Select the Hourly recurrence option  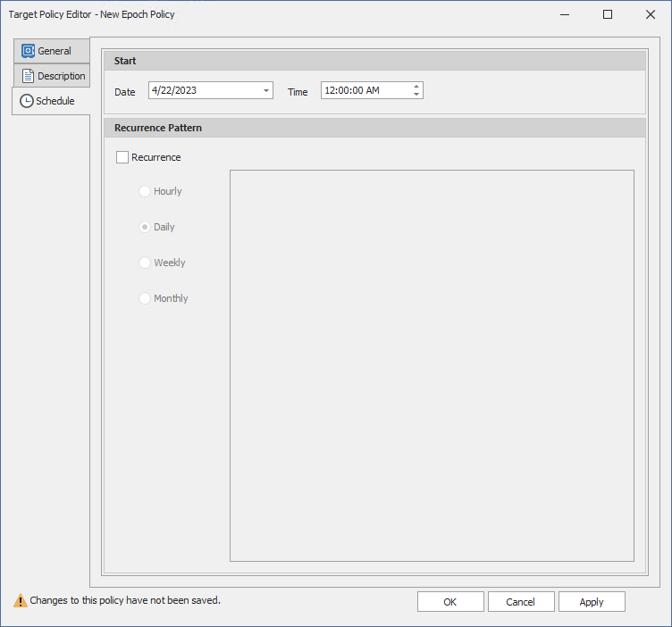pyautogui.click(x=145, y=191)
